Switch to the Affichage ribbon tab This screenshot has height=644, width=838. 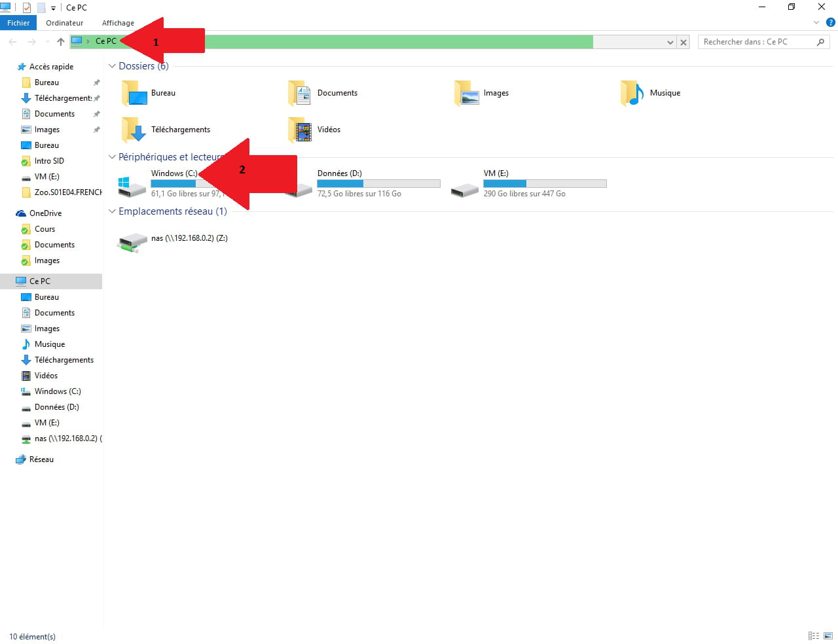[118, 23]
